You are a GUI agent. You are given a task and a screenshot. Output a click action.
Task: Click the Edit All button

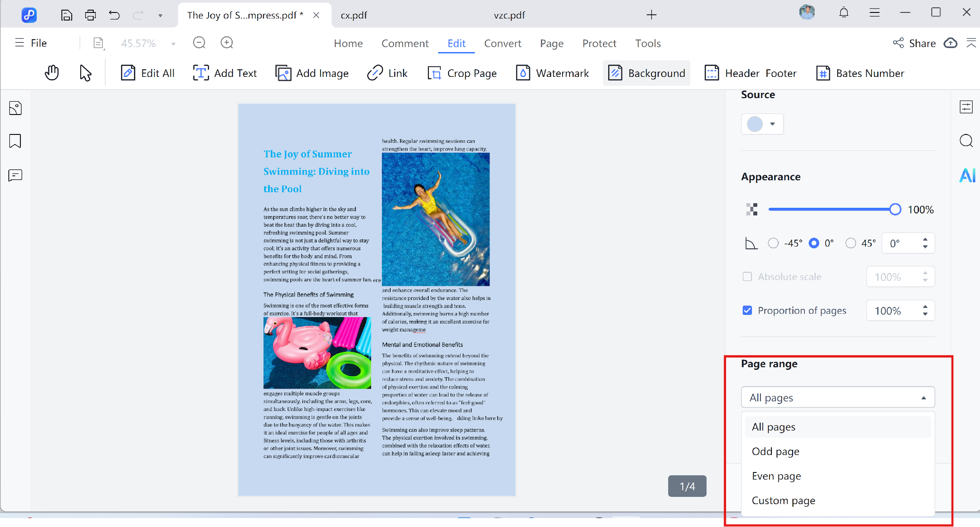[x=147, y=73]
